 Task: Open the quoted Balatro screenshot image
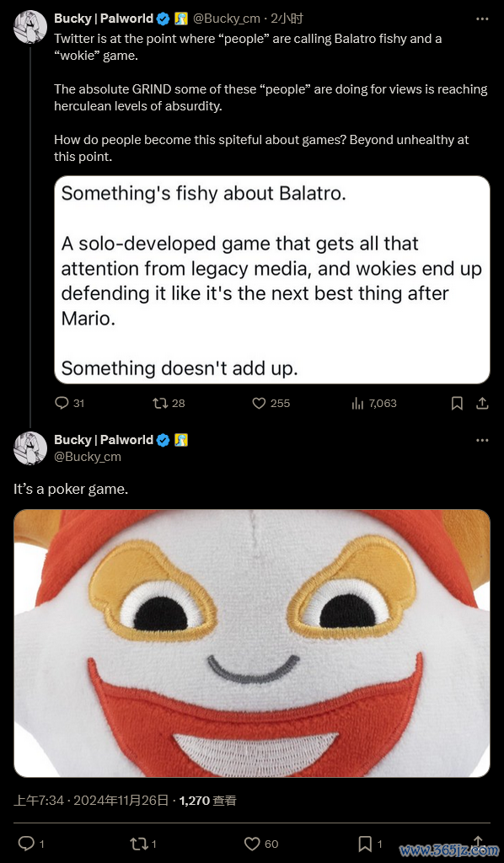(x=272, y=280)
